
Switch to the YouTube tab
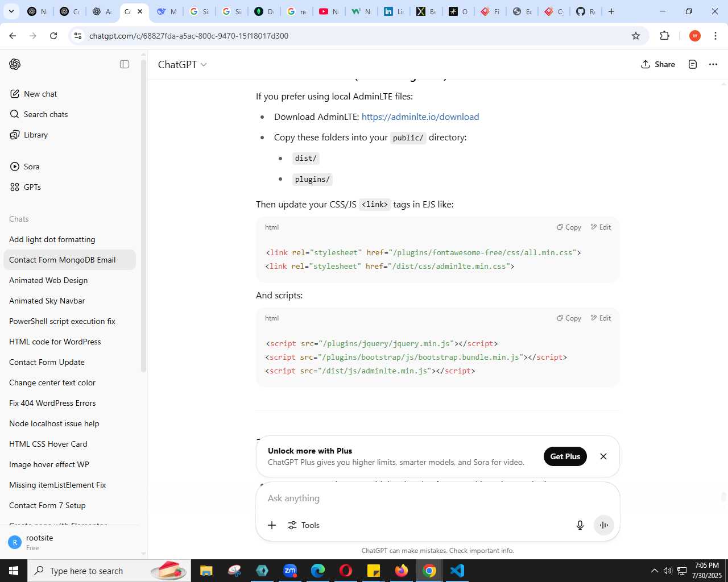click(329, 11)
